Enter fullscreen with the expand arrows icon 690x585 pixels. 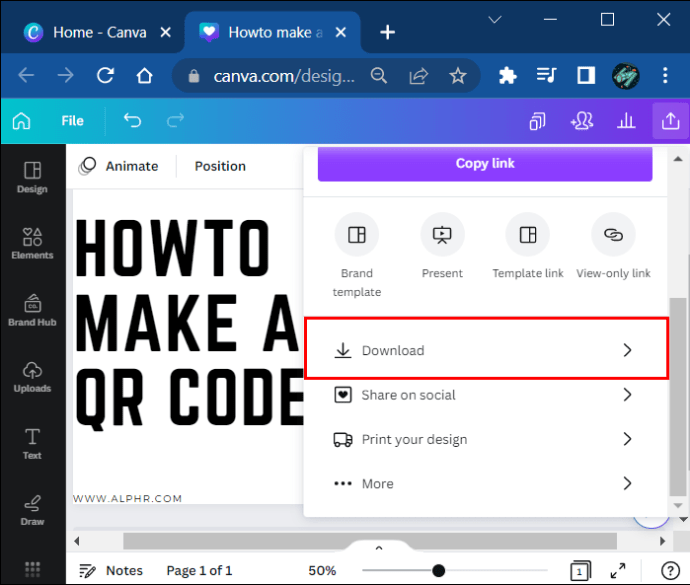[x=618, y=571]
